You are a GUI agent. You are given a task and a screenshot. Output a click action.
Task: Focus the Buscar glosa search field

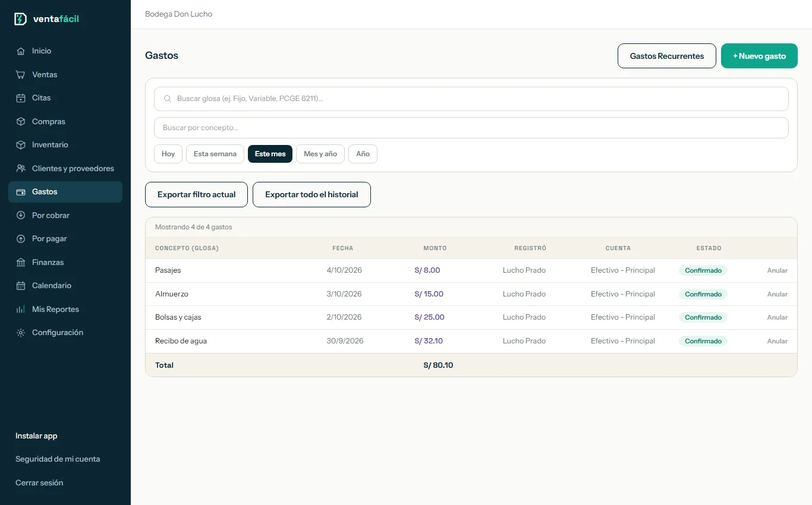click(x=471, y=99)
